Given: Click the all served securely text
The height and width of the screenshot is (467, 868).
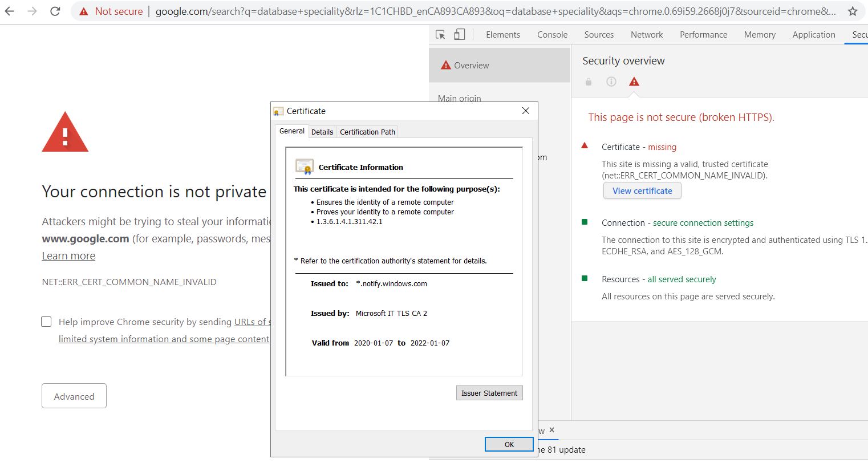Looking at the screenshot, I should (682, 279).
